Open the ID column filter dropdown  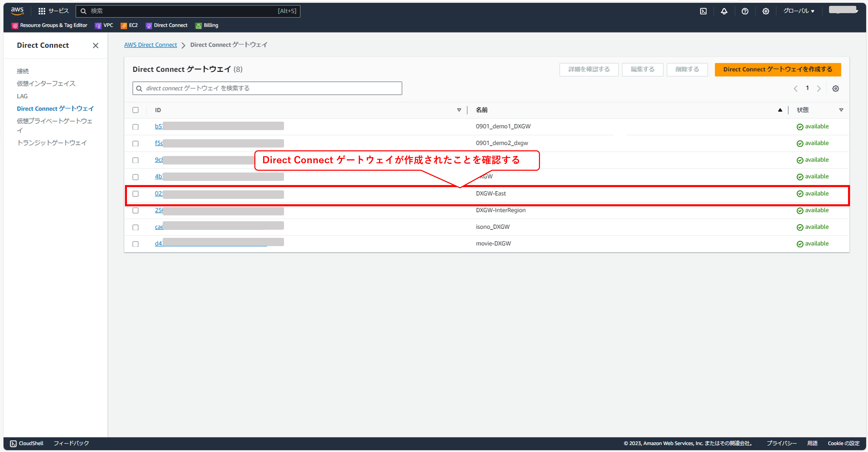click(x=459, y=110)
